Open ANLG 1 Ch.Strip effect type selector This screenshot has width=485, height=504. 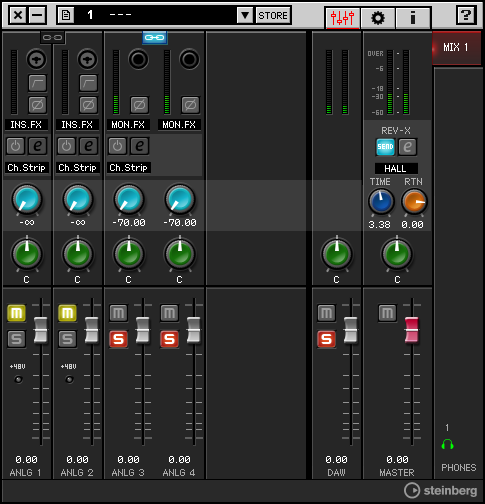pos(27,168)
